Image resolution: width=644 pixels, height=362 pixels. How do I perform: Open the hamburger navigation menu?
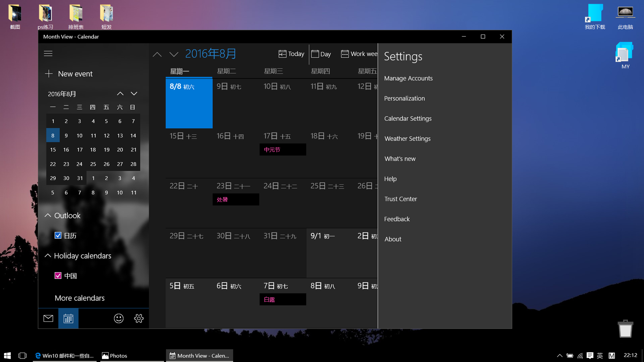48,54
